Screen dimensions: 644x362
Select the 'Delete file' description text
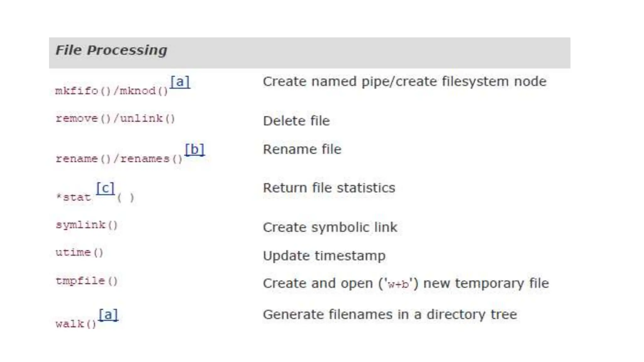[x=296, y=121]
